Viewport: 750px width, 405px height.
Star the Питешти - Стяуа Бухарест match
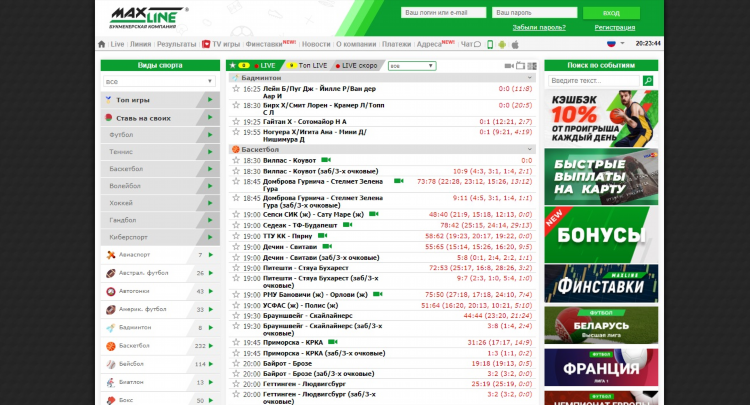coord(236,268)
